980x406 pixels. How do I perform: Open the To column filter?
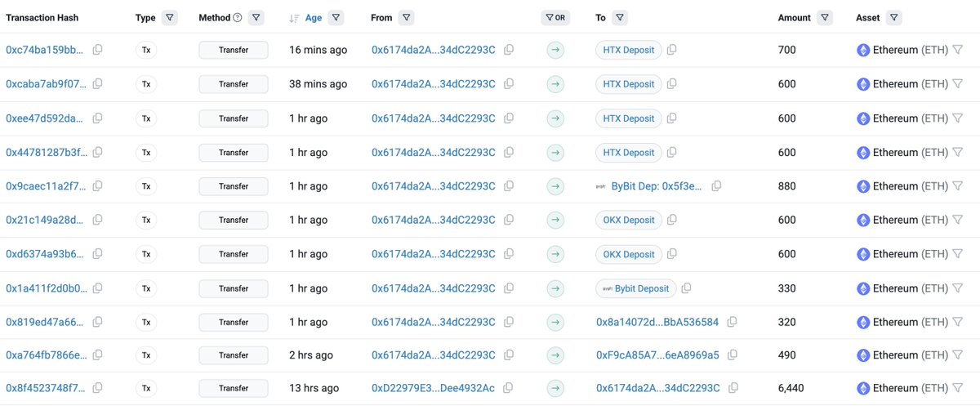click(620, 17)
